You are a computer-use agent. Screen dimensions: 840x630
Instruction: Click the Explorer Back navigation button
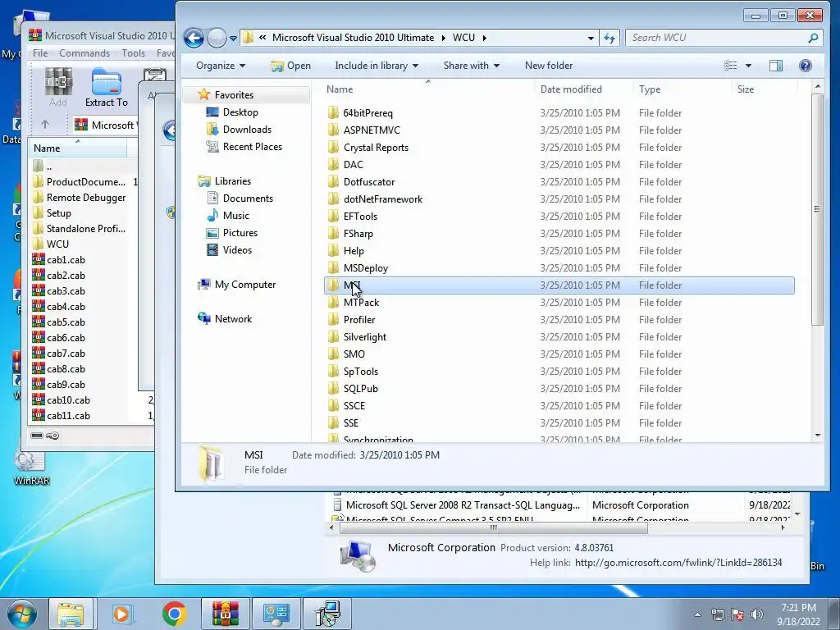(x=194, y=38)
